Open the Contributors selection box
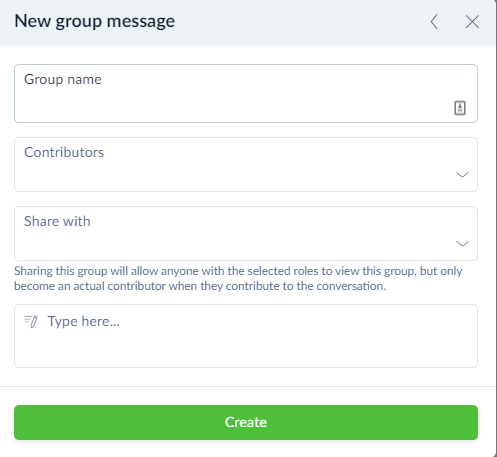This screenshot has width=497, height=457. [x=246, y=165]
